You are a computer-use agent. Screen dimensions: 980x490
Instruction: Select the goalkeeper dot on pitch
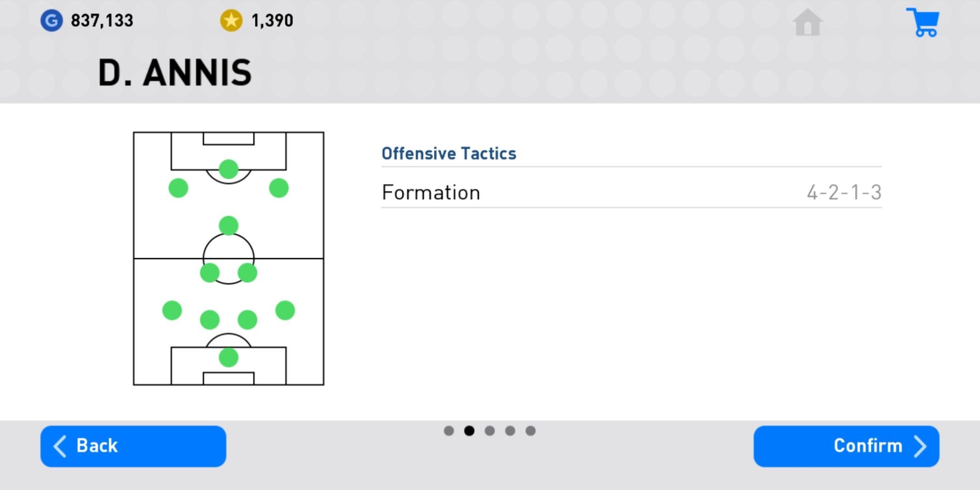click(x=228, y=358)
